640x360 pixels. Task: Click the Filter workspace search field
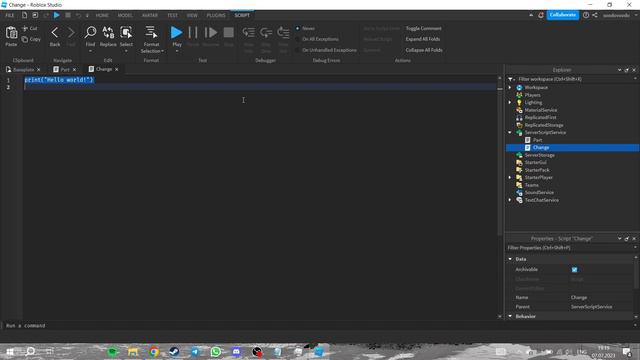pos(573,79)
